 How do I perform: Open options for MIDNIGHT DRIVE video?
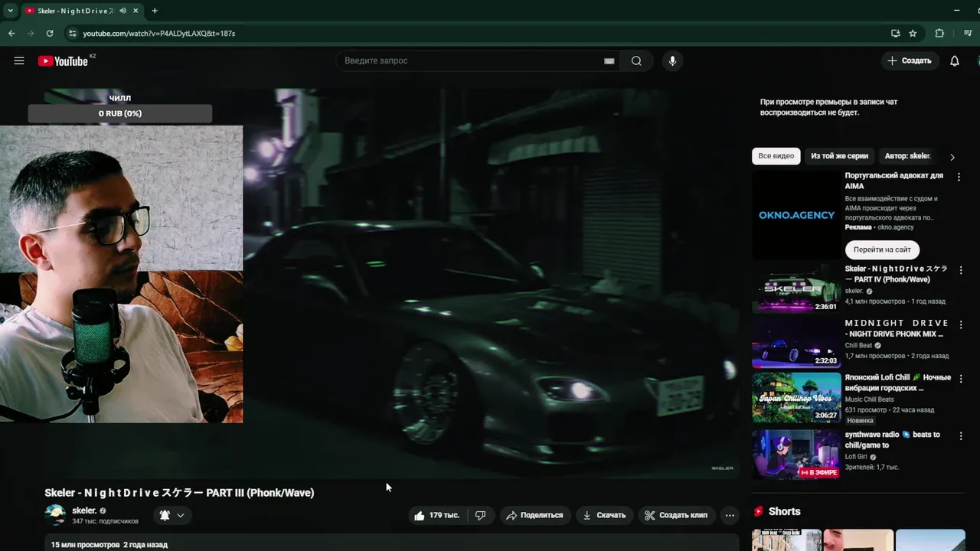click(x=960, y=324)
